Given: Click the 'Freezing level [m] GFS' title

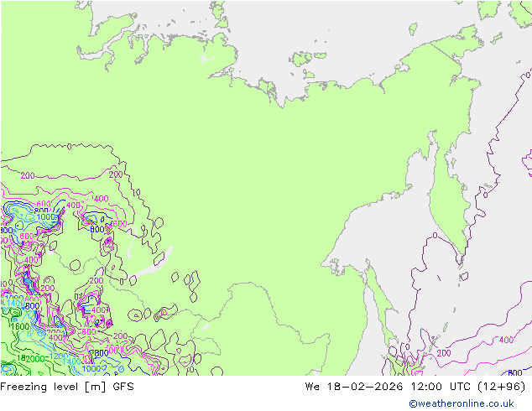Looking at the screenshot, I should click(67, 387).
